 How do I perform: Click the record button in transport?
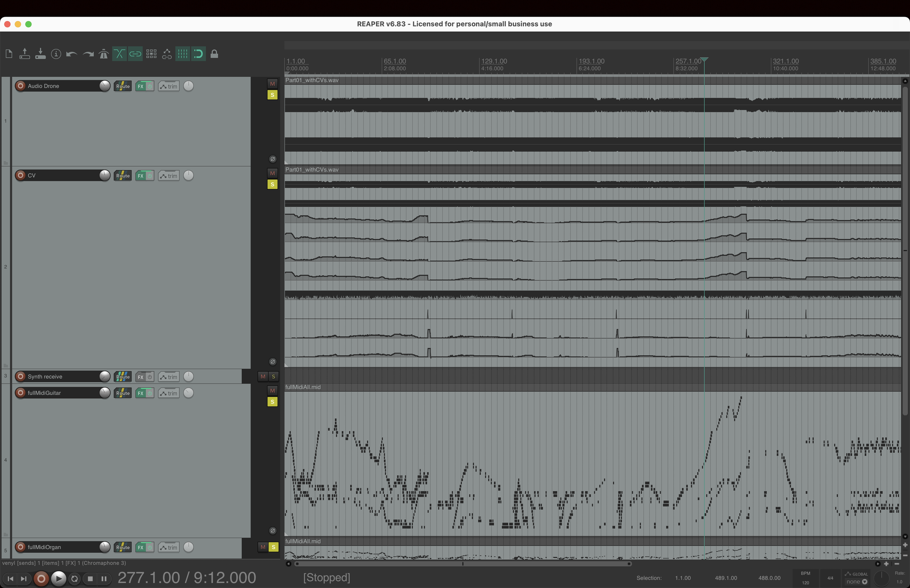point(41,579)
